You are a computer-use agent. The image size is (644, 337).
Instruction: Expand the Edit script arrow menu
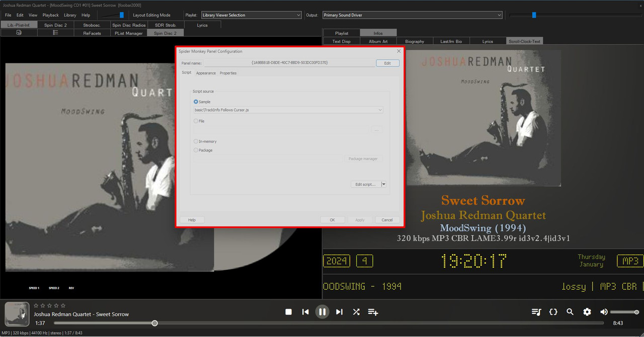click(x=384, y=185)
